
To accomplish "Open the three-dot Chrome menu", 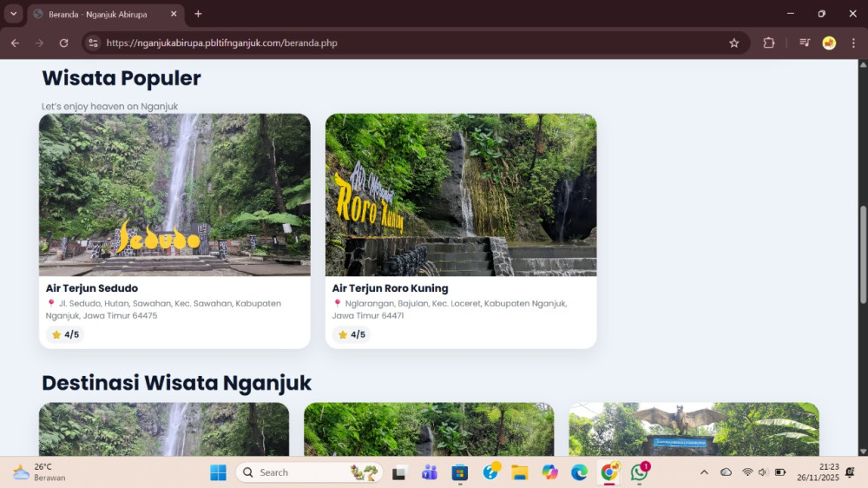I will pos(852,43).
